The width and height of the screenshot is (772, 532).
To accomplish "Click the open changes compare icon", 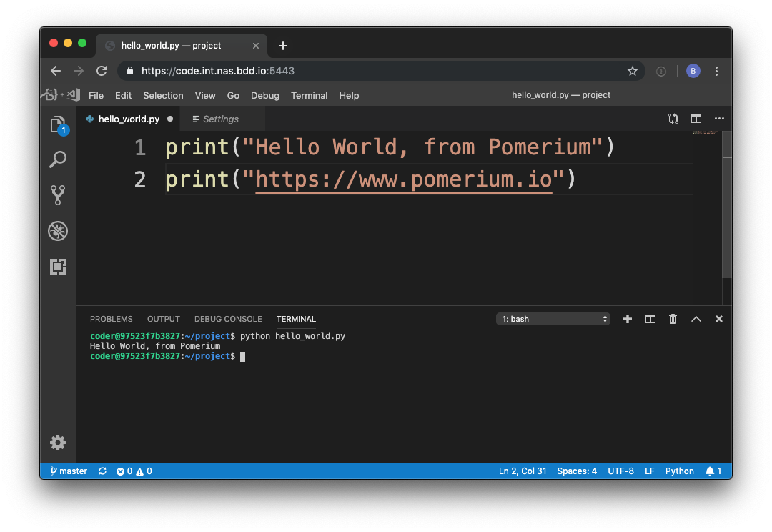I will pyautogui.click(x=673, y=119).
